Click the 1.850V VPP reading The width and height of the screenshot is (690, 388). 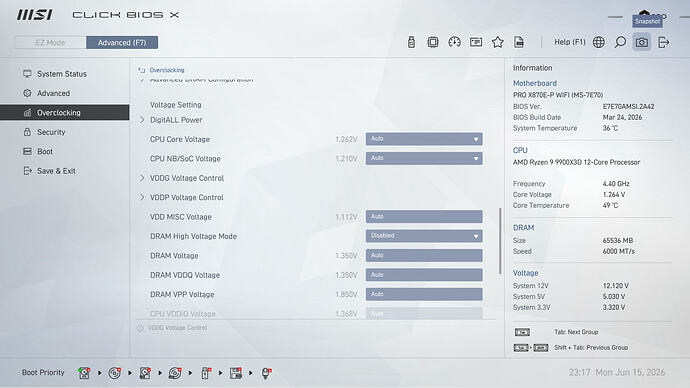[x=346, y=295]
